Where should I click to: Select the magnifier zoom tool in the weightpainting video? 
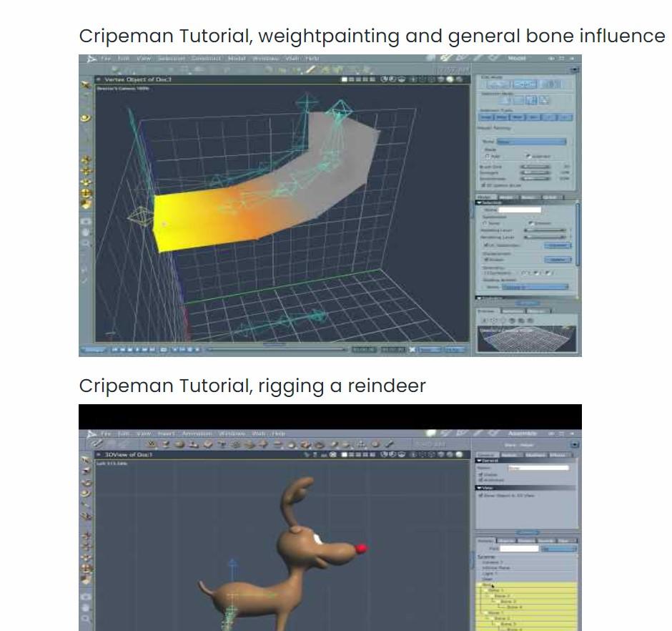[x=86, y=243]
